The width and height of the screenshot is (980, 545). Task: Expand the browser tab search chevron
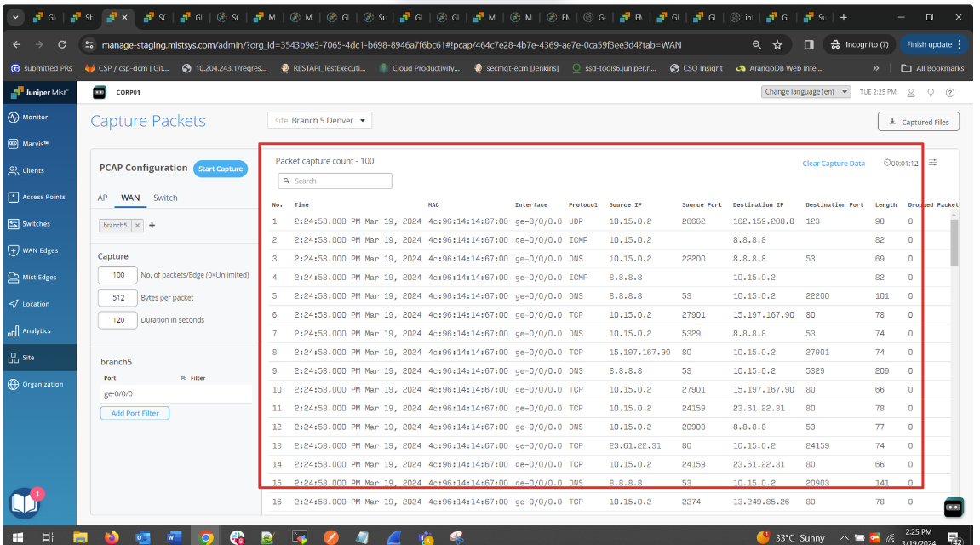[15, 18]
